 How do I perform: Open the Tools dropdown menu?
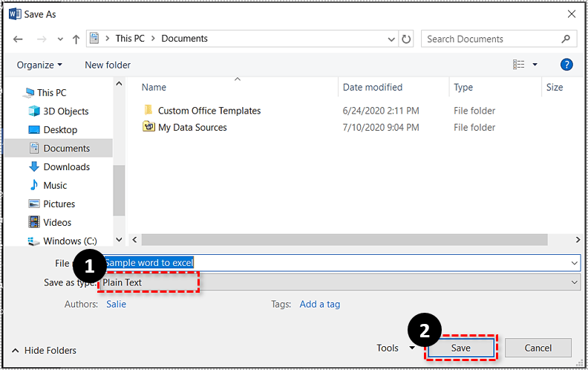tap(396, 348)
